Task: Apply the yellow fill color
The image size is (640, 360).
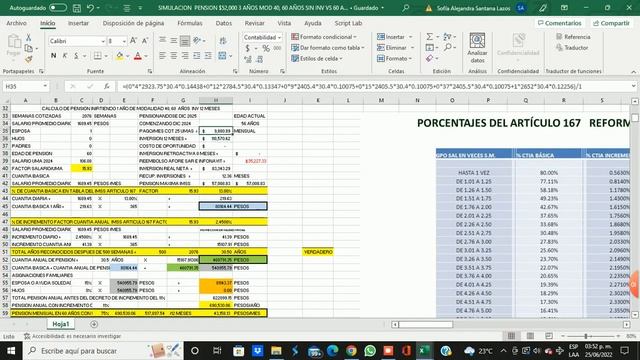Action: click(x=119, y=56)
